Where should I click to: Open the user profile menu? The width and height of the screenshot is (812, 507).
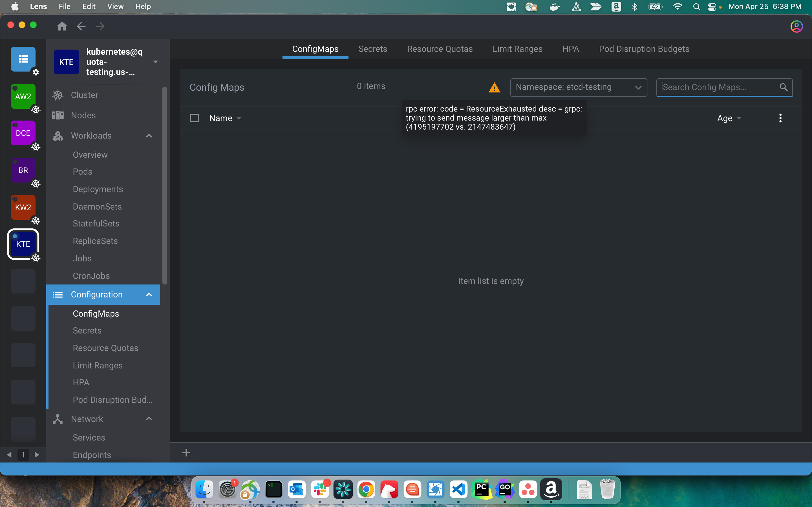coord(796,26)
